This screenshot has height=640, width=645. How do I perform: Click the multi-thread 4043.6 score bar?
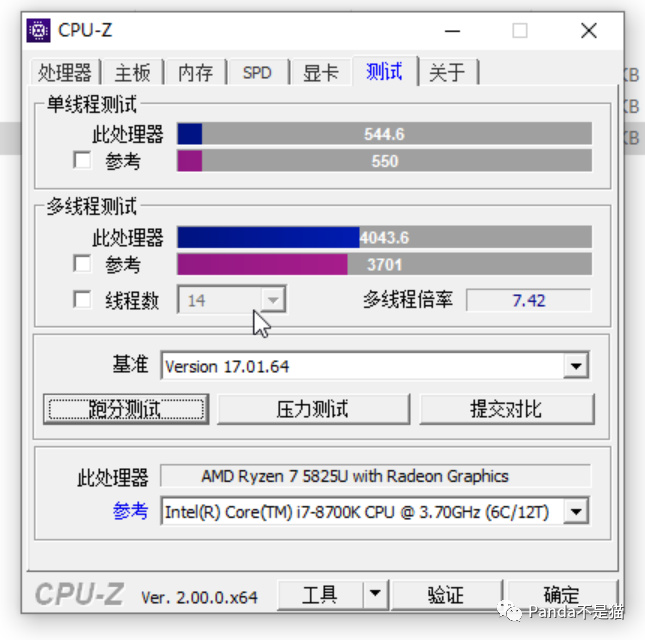[x=385, y=237]
